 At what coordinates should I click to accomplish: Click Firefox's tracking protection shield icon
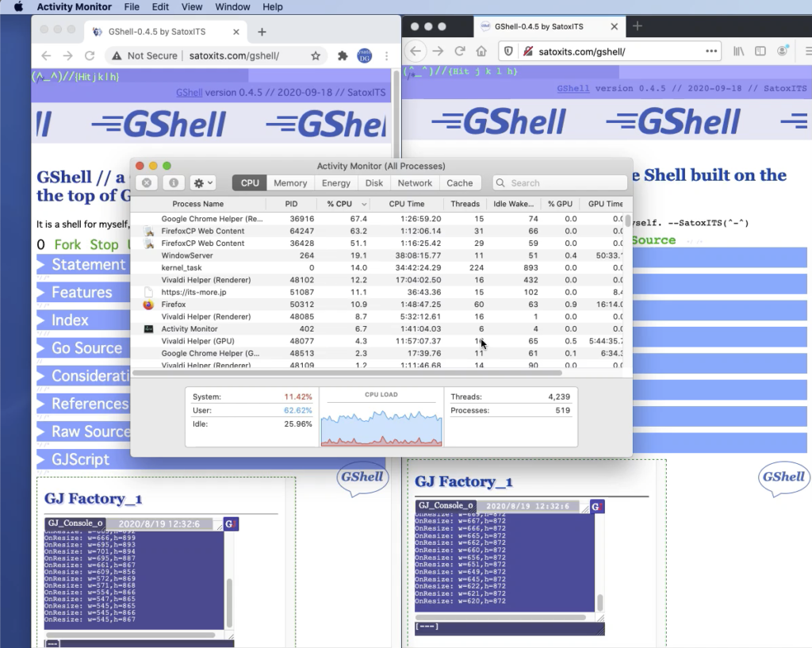tap(508, 52)
